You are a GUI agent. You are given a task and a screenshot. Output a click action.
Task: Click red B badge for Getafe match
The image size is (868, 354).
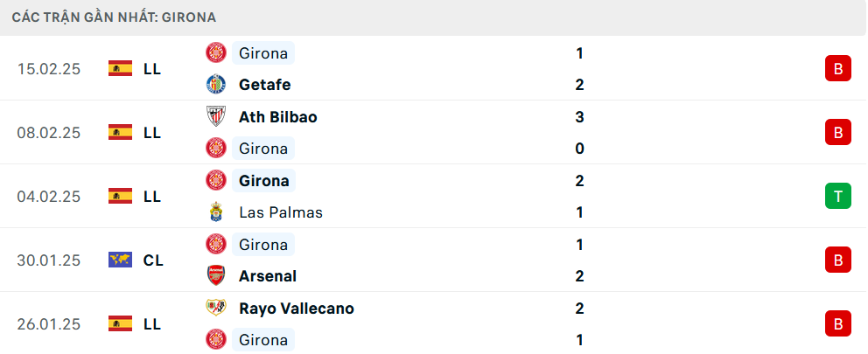pyautogui.click(x=837, y=68)
